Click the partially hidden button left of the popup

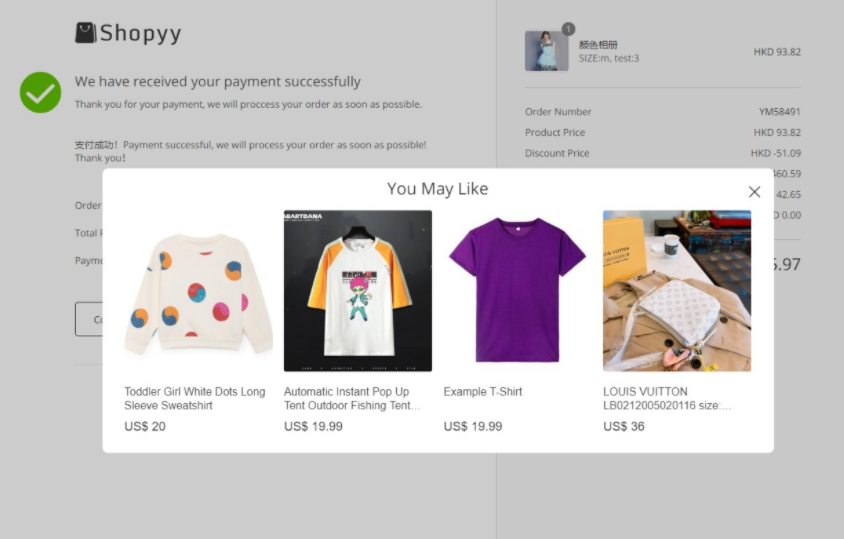pyautogui.click(x=89, y=319)
